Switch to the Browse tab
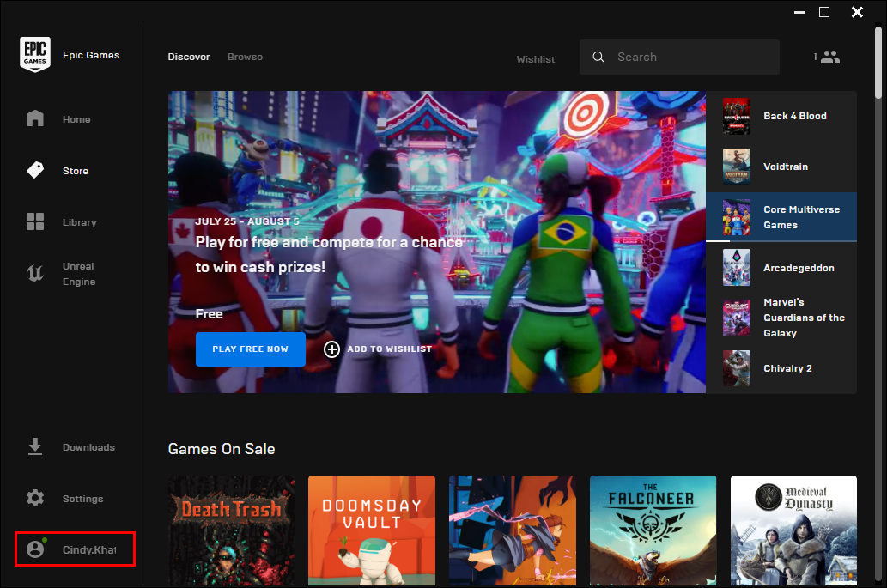 click(245, 57)
